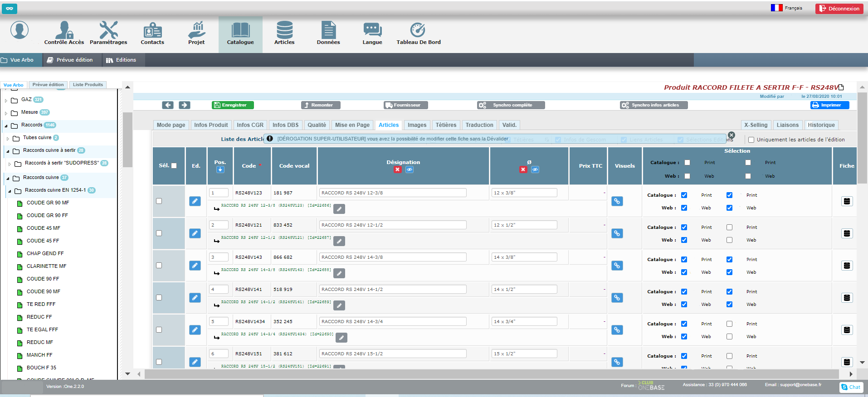
Task: Clear Désignation column with red X
Action: (x=398, y=169)
